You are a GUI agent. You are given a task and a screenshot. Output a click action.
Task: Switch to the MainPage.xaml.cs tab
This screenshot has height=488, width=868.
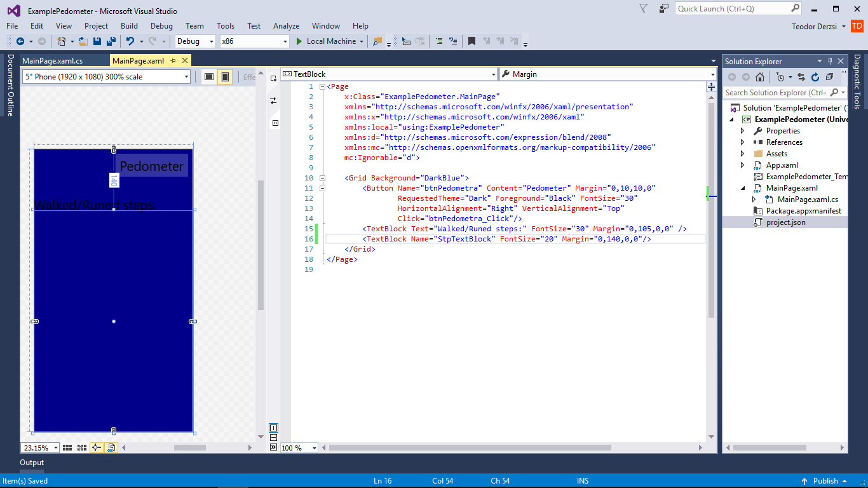click(52, 61)
